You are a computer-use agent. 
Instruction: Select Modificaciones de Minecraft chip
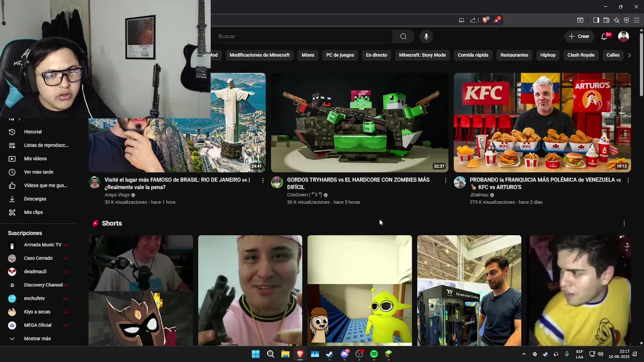click(x=260, y=55)
